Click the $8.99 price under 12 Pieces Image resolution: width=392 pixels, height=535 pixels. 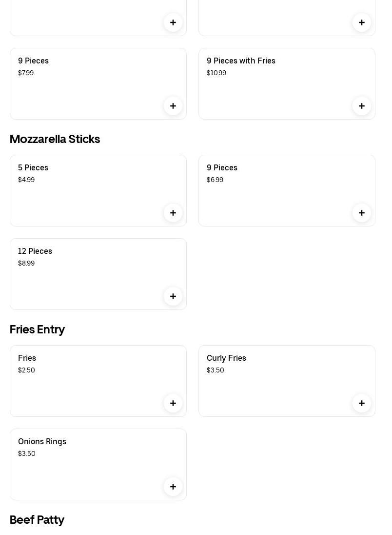[26, 263]
